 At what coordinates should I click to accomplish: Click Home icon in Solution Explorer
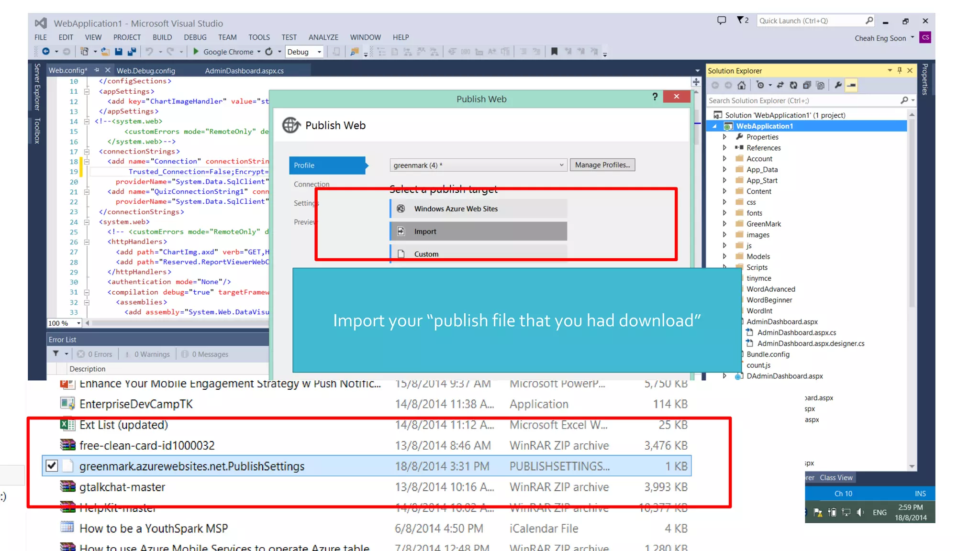741,85
